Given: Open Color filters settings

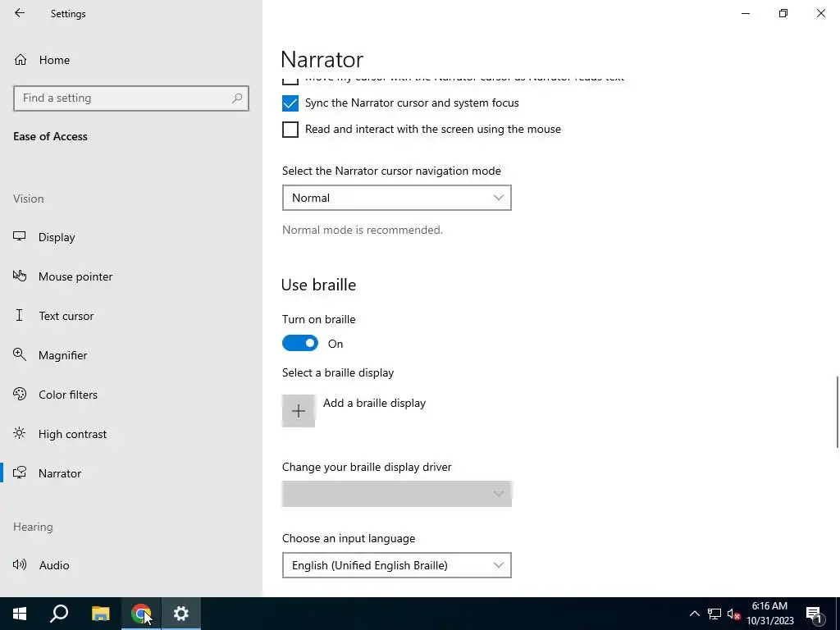Looking at the screenshot, I should tap(68, 395).
